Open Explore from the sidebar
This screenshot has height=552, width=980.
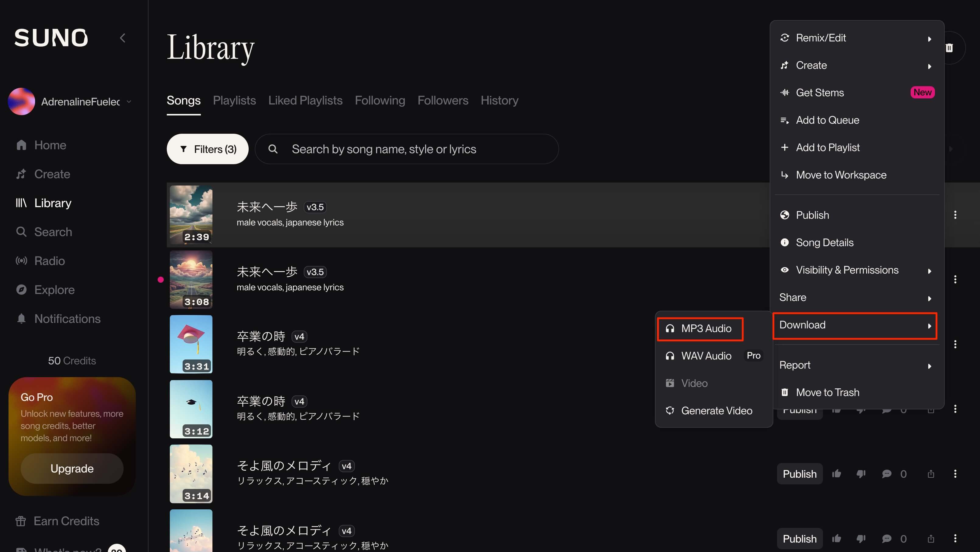tap(21, 289)
